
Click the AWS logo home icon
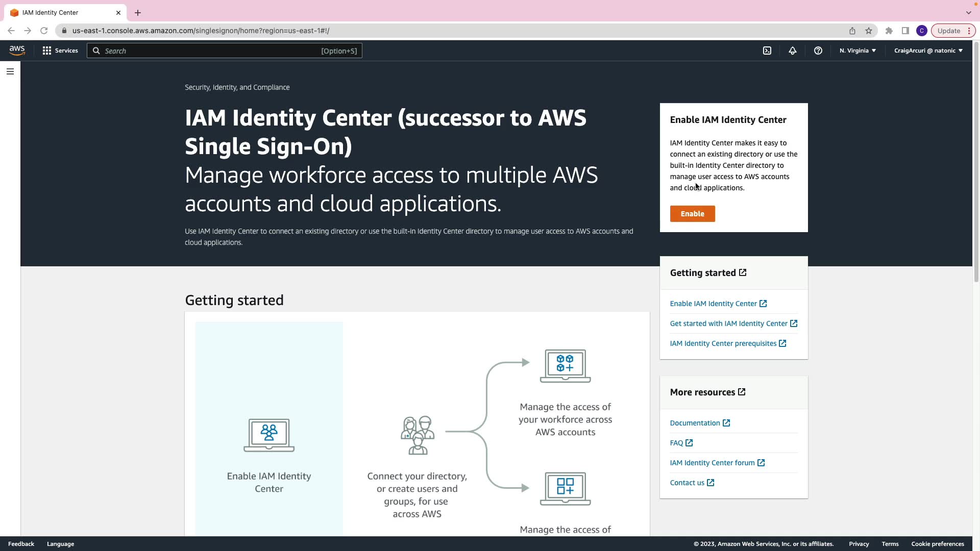pos(17,51)
